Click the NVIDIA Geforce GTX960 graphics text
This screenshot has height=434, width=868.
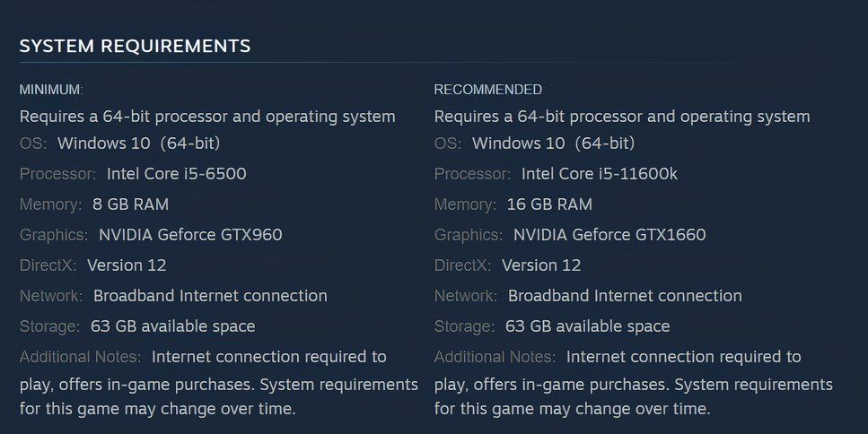tap(190, 235)
